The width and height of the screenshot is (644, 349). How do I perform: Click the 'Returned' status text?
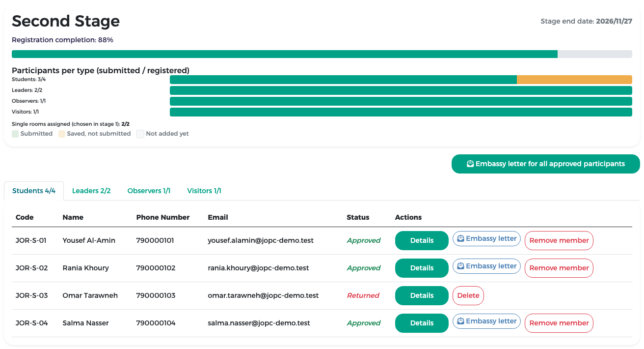point(363,295)
